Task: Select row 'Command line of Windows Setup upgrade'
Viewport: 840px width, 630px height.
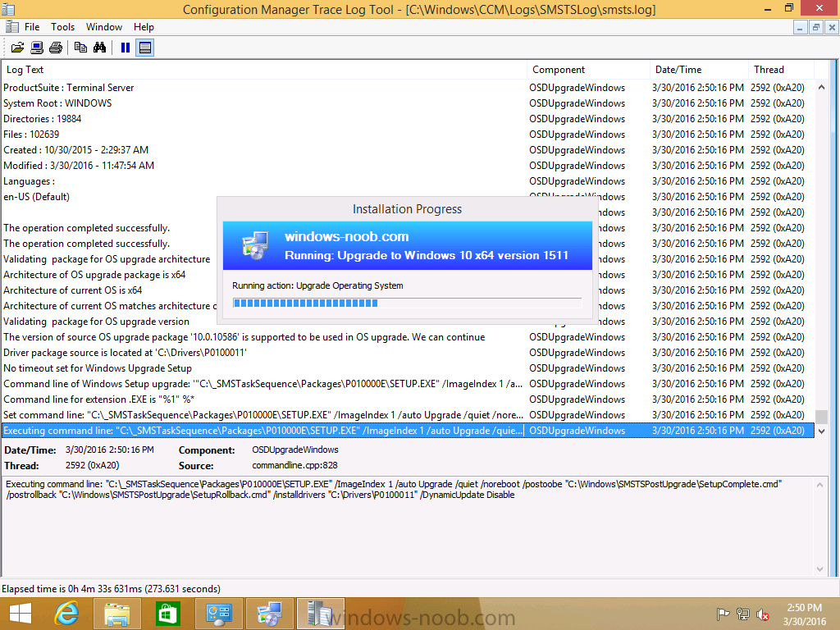Action: 409,384
